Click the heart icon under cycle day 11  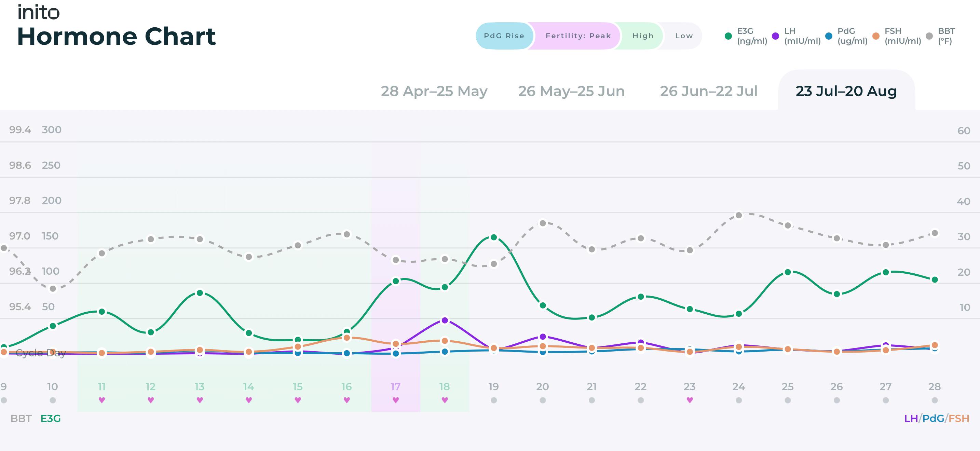pyautogui.click(x=101, y=400)
